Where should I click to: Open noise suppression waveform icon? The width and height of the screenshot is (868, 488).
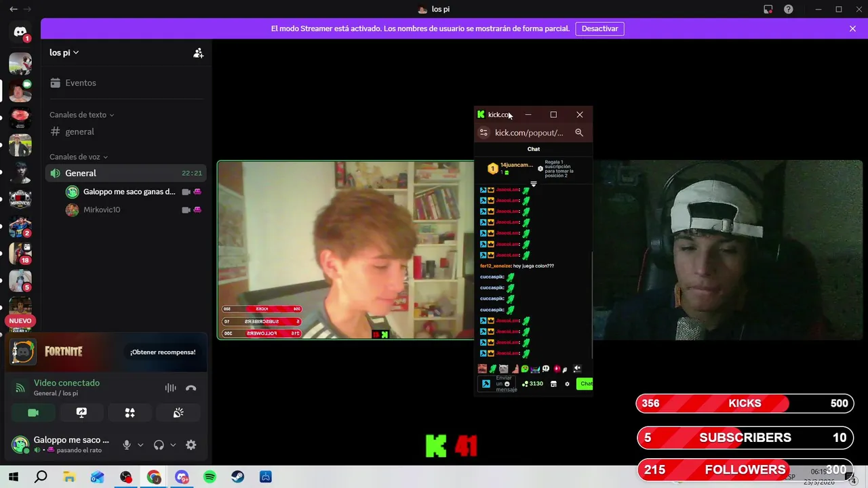(170, 388)
